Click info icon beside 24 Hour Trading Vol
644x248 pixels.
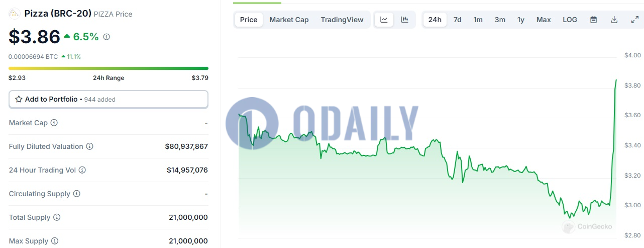click(x=82, y=170)
